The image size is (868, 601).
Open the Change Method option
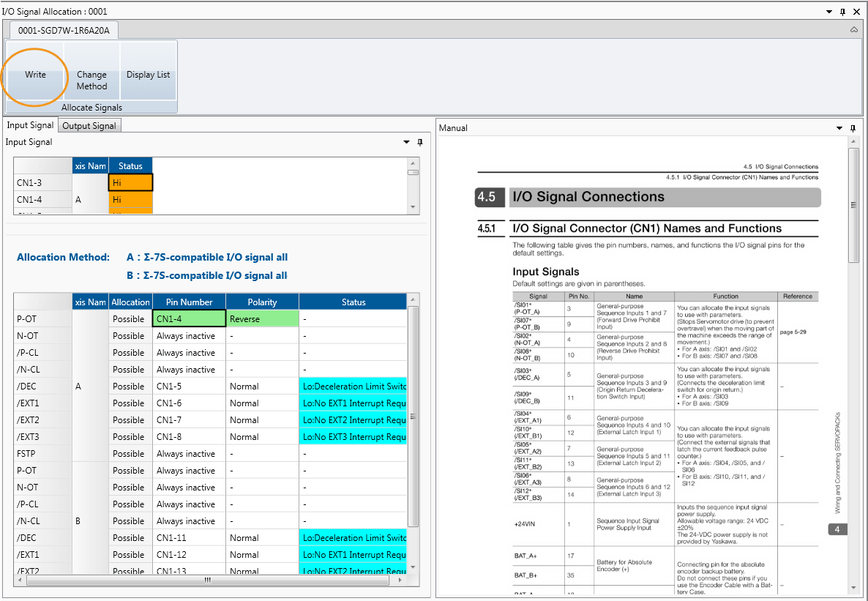(x=91, y=80)
